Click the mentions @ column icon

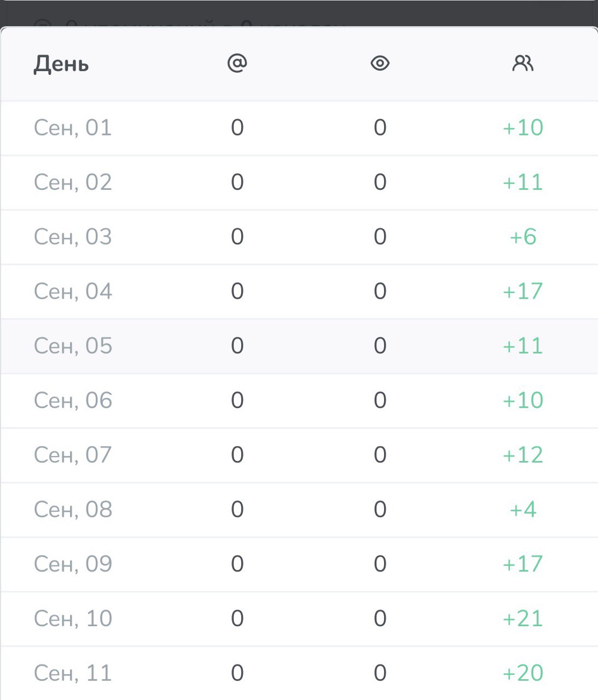(x=237, y=63)
